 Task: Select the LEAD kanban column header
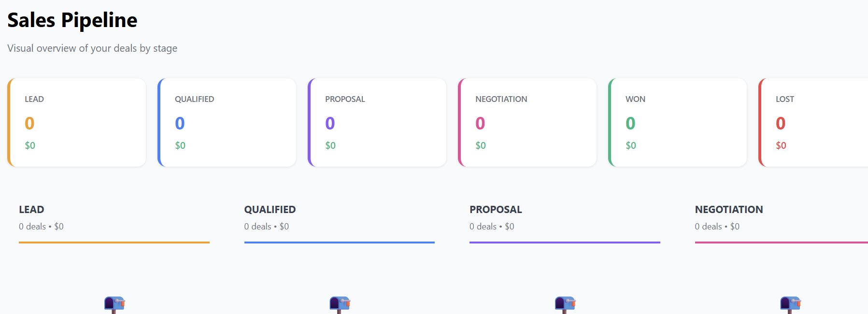point(31,210)
